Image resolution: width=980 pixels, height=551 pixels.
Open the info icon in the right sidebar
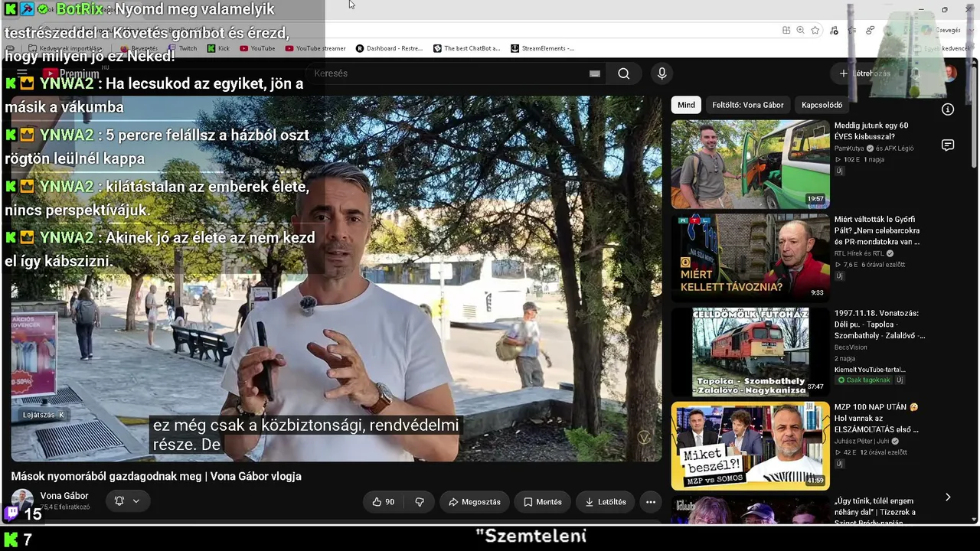(x=948, y=109)
